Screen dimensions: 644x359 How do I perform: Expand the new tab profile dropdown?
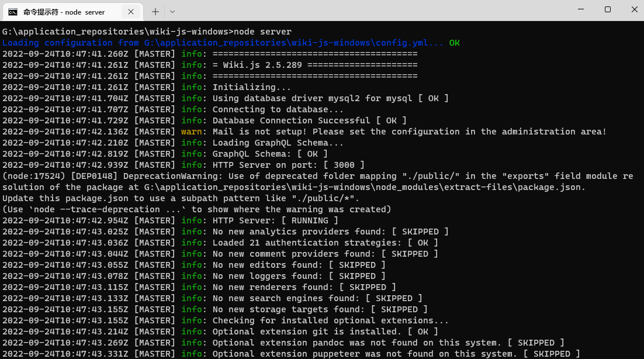[172, 12]
